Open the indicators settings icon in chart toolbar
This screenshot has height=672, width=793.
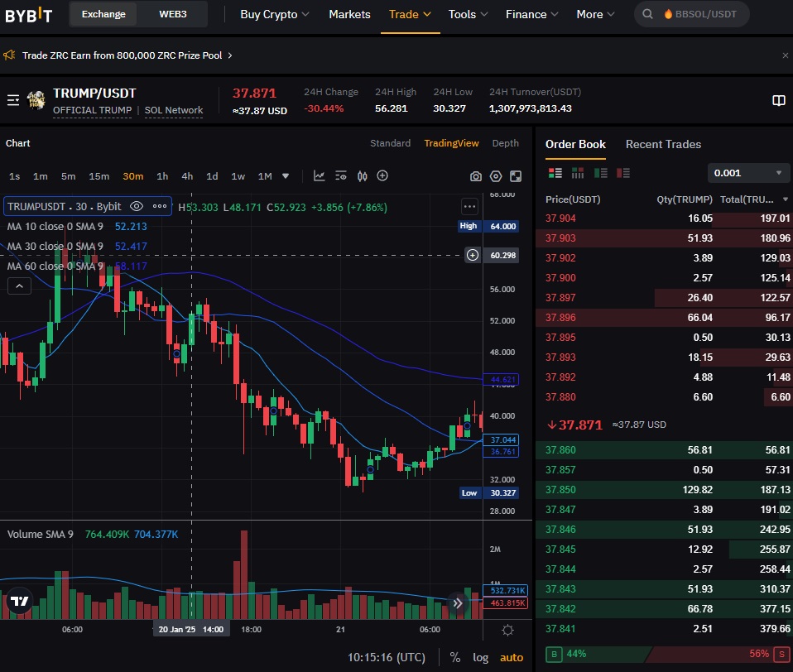pos(341,176)
